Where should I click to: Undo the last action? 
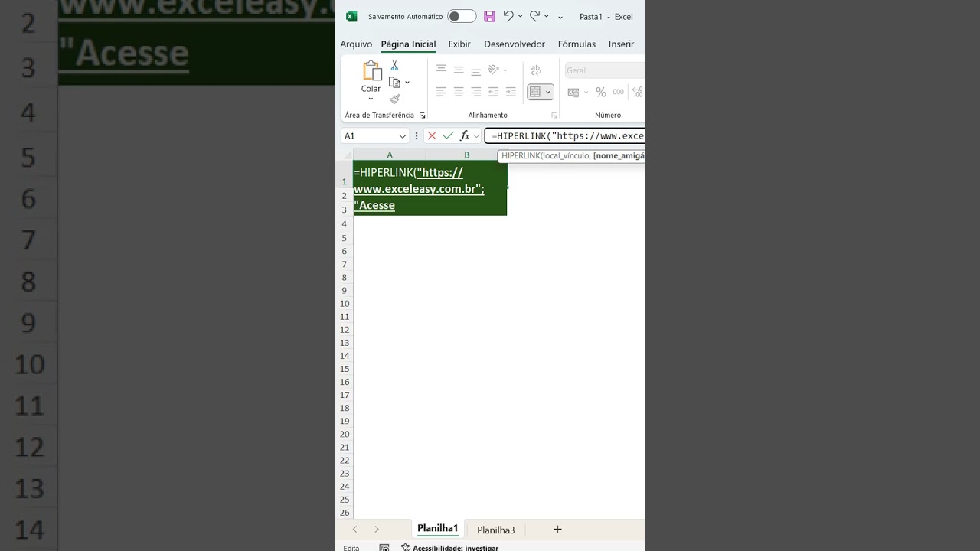tap(508, 16)
